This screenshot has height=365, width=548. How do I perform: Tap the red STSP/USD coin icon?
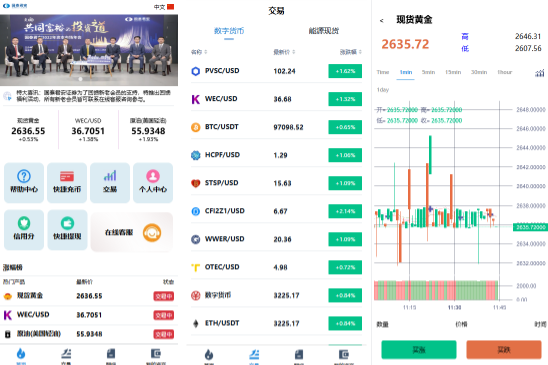196,183
